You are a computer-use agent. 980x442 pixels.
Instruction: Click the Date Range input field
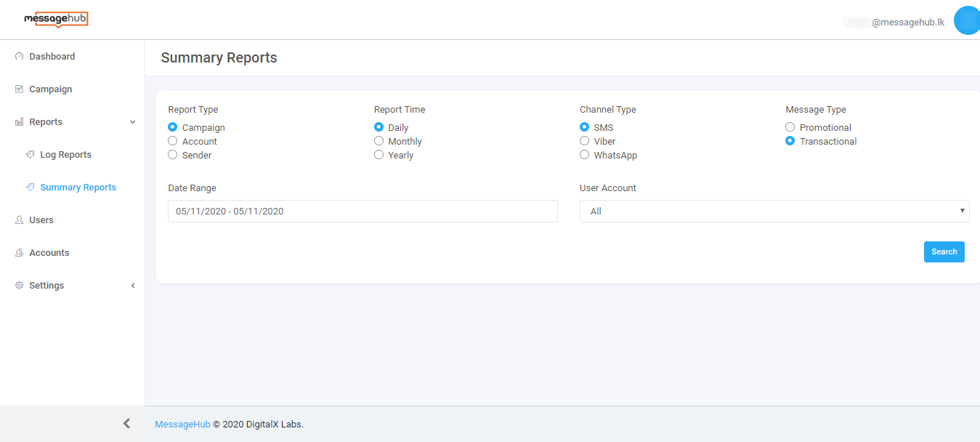point(363,211)
